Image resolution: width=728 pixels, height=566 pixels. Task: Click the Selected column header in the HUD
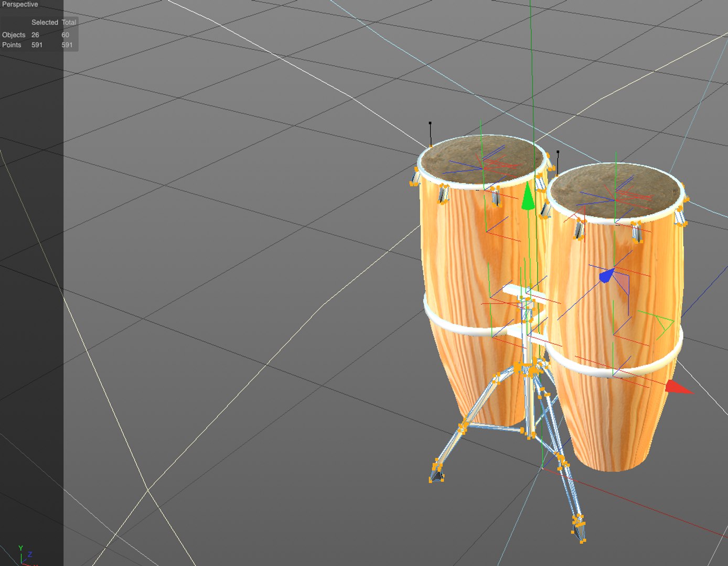pyautogui.click(x=45, y=23)
